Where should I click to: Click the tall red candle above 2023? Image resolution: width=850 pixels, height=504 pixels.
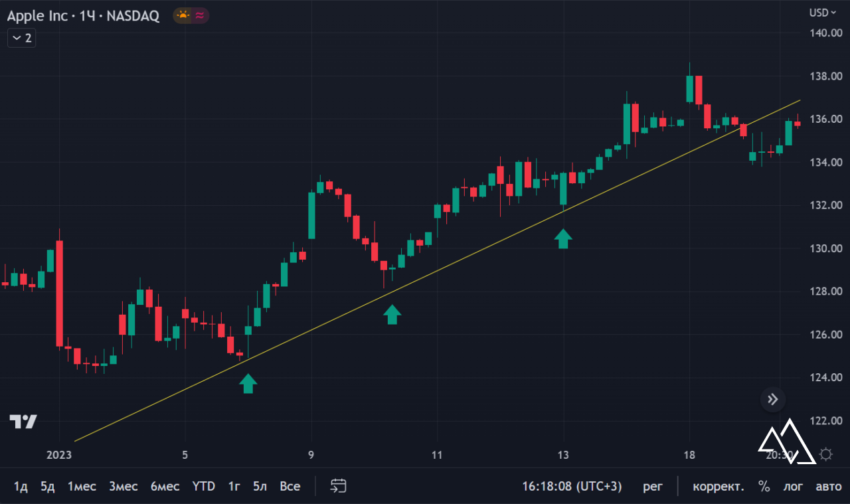click(x=60, y=293)
